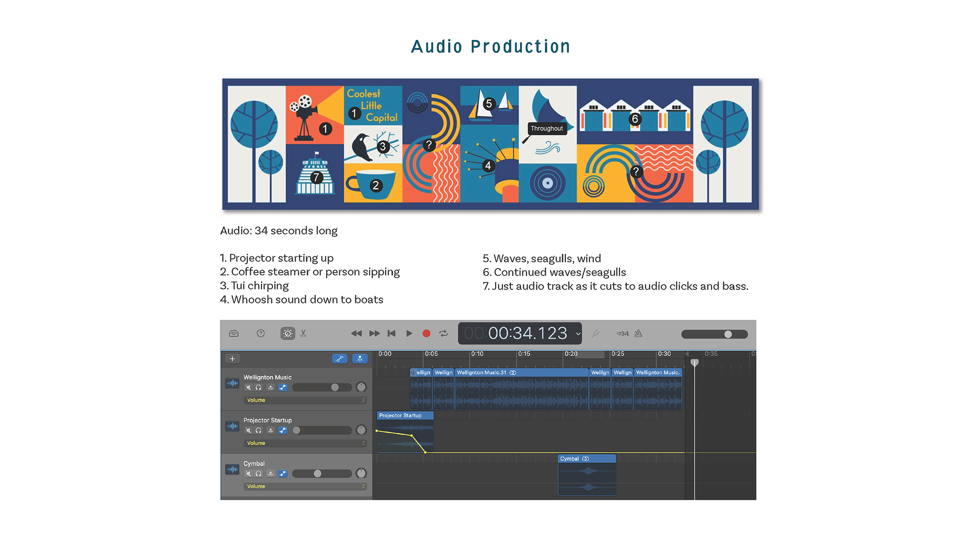Toggle the Metronome icon

[639, 334]
